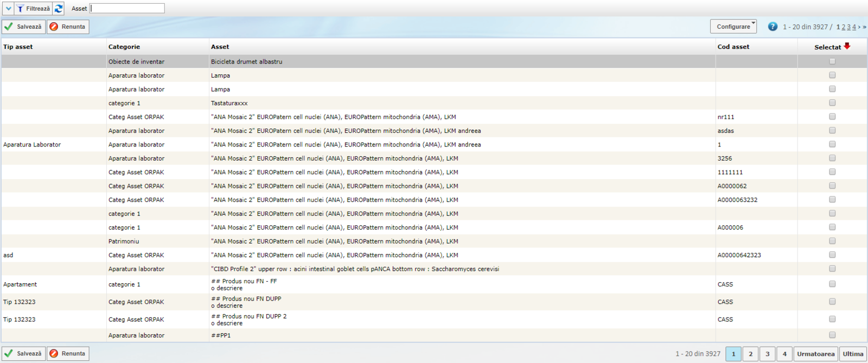This screenshot has height=363, width=868.
Task: Click the blue refresh arrows icon
Action: pyautogui.click(x=59, y=9)
